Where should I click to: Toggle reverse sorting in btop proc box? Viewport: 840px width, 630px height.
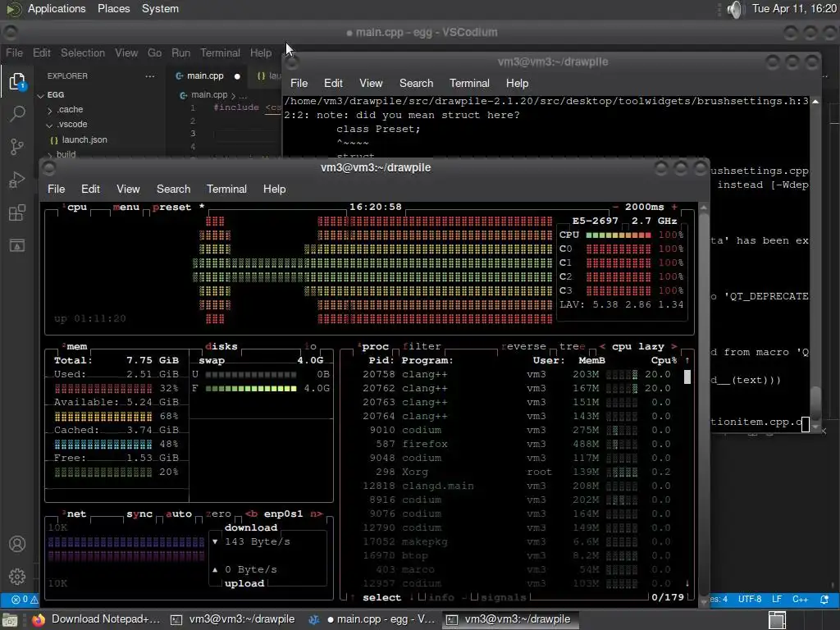point(523,347)
